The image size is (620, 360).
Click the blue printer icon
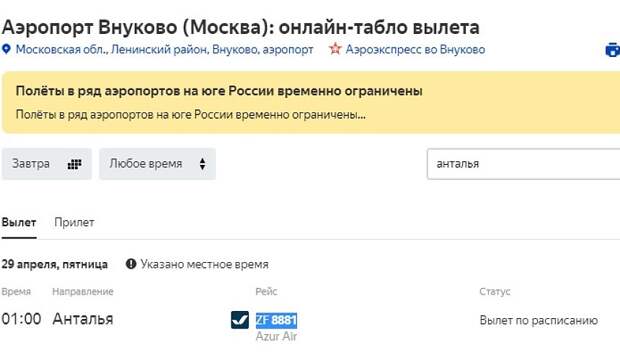[x=613, y=50]
